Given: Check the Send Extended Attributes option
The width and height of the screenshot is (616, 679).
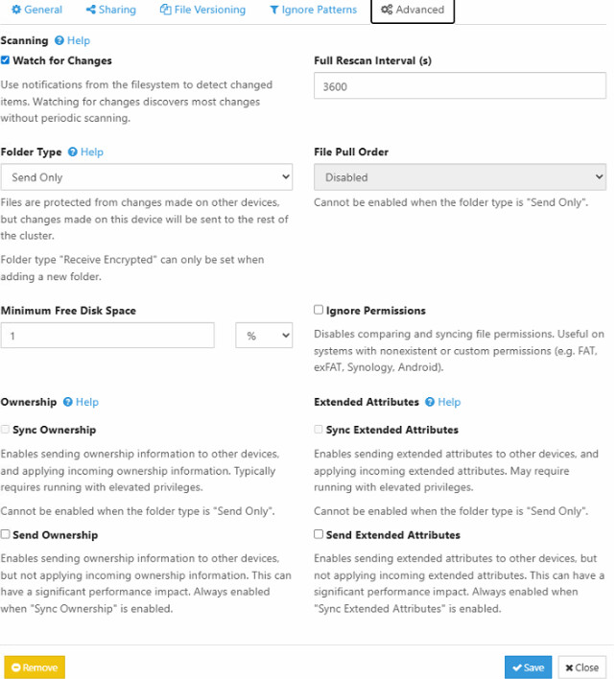Looking at the screenshot, I should 319,534.
